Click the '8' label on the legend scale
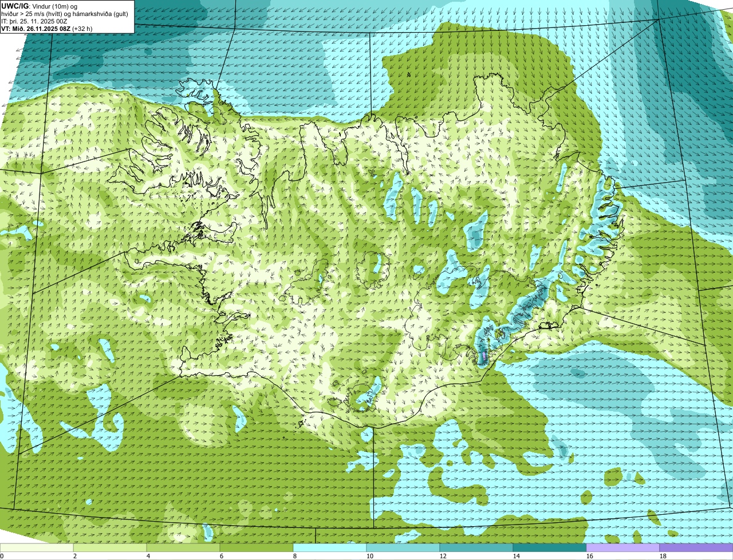The image size is (733, 560). click(x=295, y=556)
